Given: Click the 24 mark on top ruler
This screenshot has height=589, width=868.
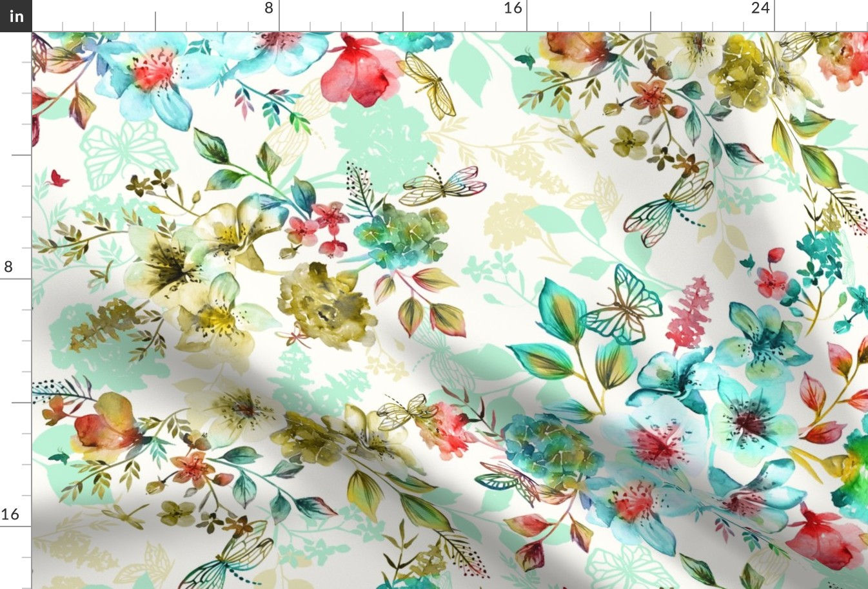Looking at the screenshot, I should tap(760, 8).
